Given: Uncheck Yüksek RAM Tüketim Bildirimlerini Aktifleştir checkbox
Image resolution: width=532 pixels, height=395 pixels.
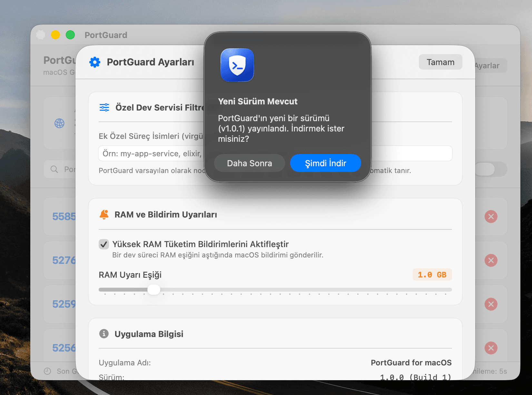Looking at the screenshot, I should point(103,244).
